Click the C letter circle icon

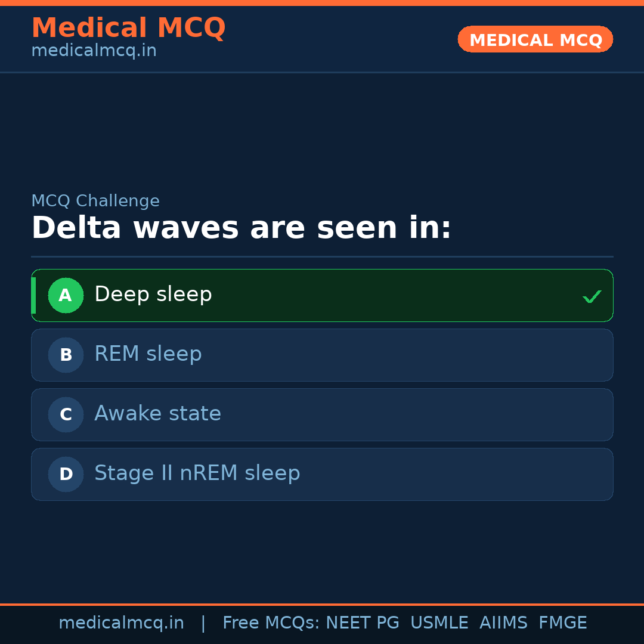tap(66, 414)
